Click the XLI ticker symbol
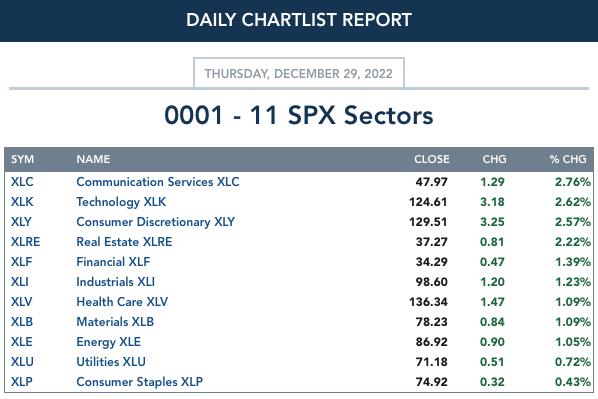The height and width of the screenshot is (399, 598). click(20, 282)
